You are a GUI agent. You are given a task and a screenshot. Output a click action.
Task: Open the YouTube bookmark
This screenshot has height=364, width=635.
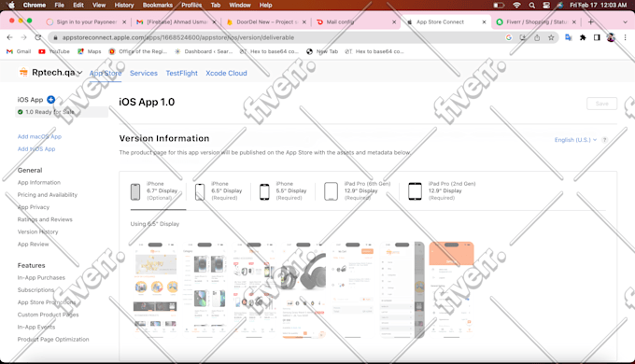click(54, 51)
